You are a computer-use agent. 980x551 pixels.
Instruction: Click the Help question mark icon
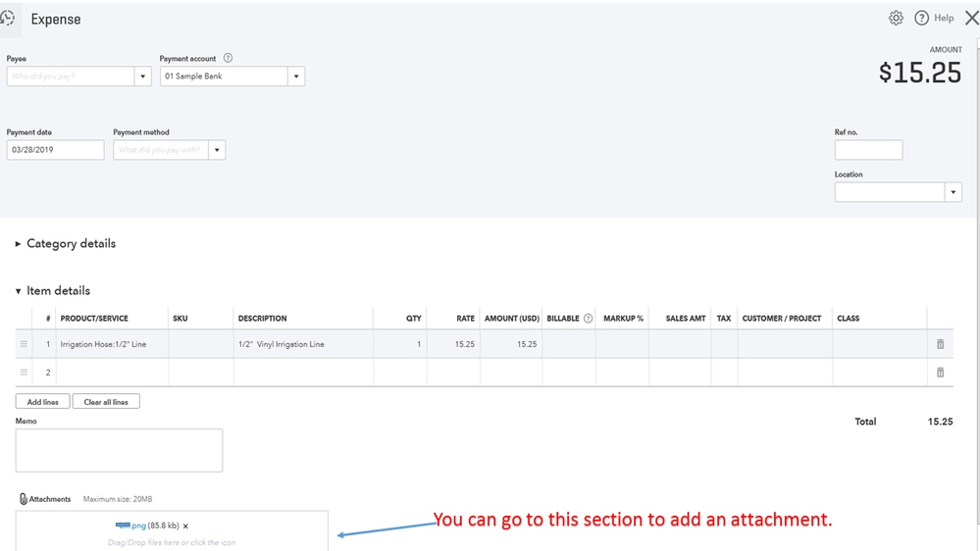[x=922, y=18]
